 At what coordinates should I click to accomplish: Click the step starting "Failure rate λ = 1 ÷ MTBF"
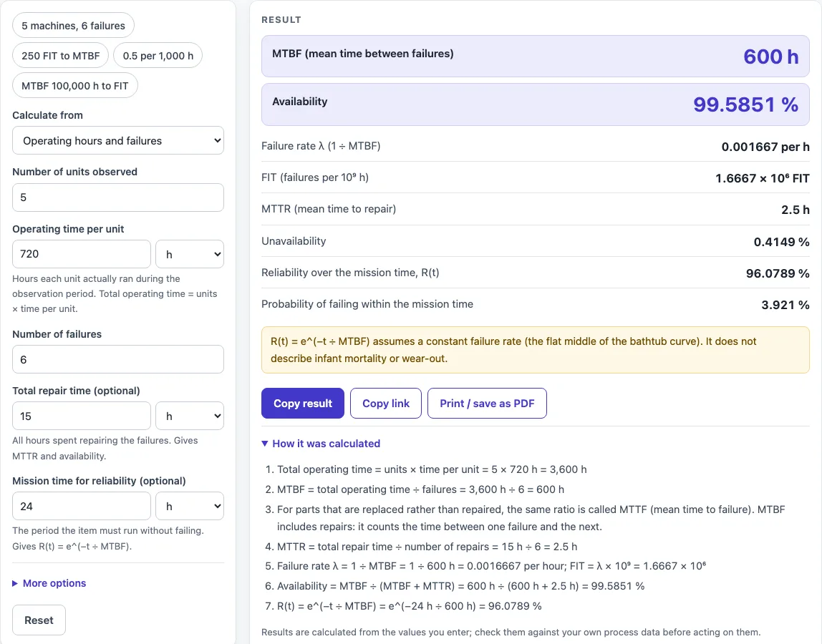491,566
